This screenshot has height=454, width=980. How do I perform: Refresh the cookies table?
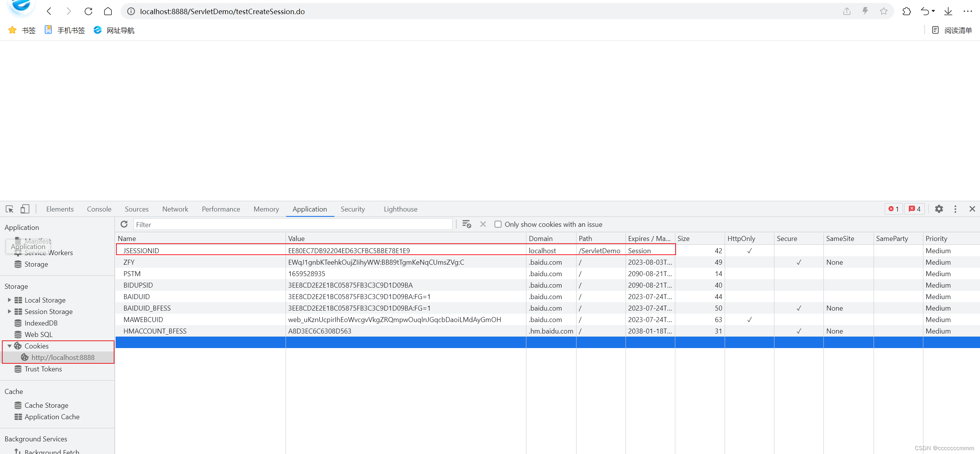tap(124, 224)
